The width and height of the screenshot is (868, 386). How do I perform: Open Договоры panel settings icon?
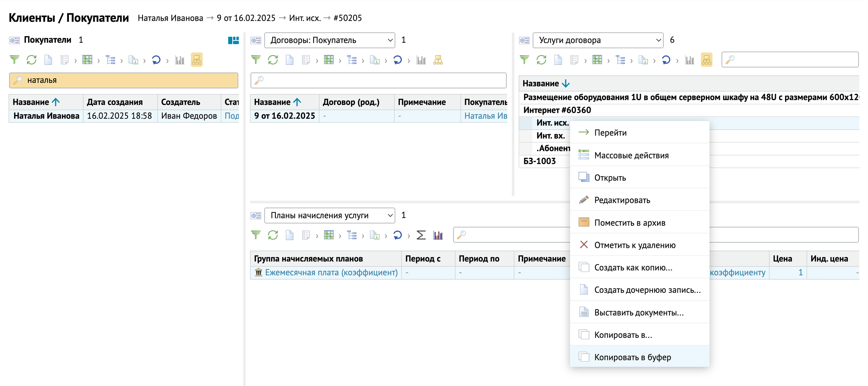point(256,40)
